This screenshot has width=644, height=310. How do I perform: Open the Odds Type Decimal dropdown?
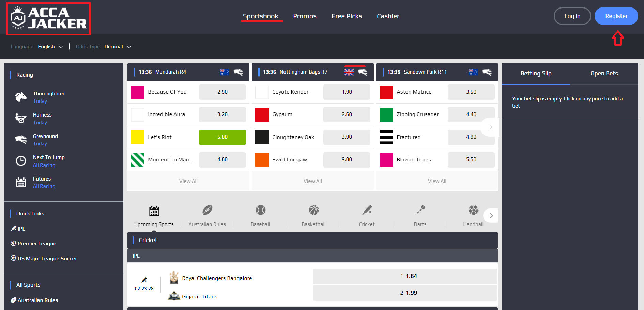(118, 47)
